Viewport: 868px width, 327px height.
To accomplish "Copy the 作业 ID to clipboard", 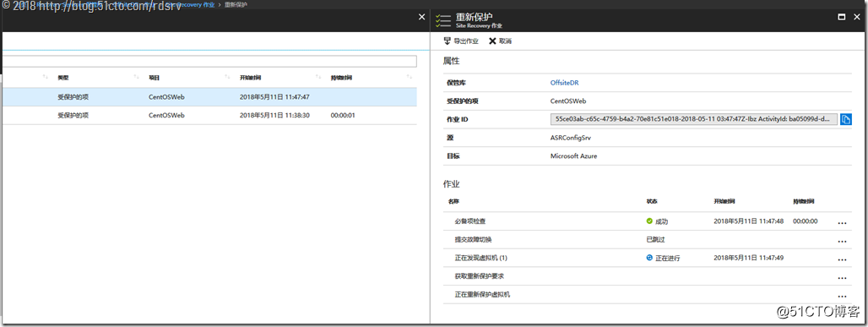I will tap(846, 119).
